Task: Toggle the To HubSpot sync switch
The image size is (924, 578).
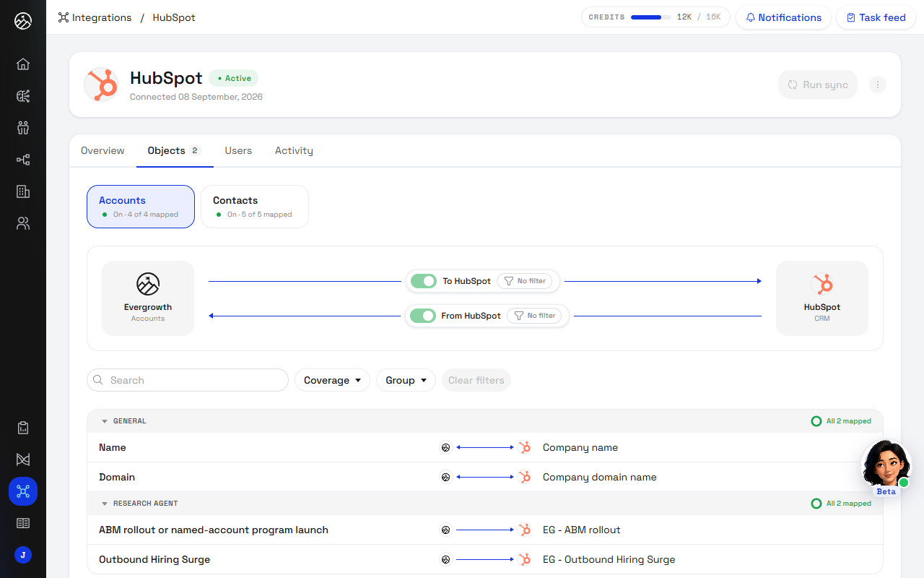Action: [x=424, y=281]
